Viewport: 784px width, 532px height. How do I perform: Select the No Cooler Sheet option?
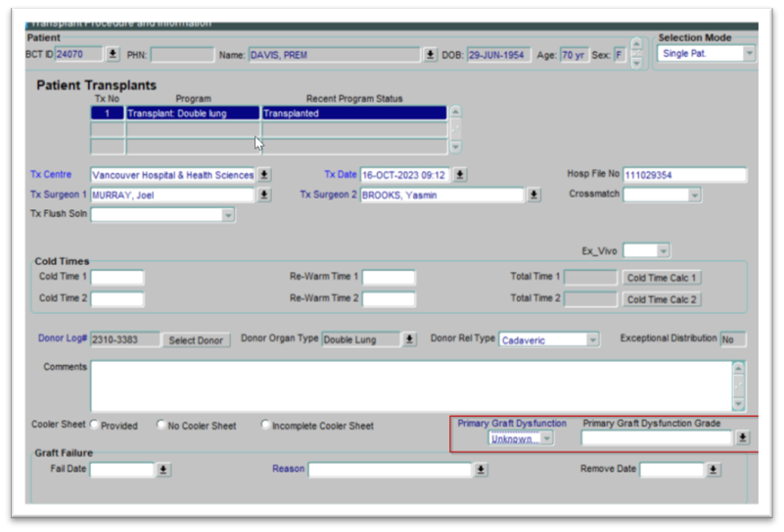tap(161, 425)
